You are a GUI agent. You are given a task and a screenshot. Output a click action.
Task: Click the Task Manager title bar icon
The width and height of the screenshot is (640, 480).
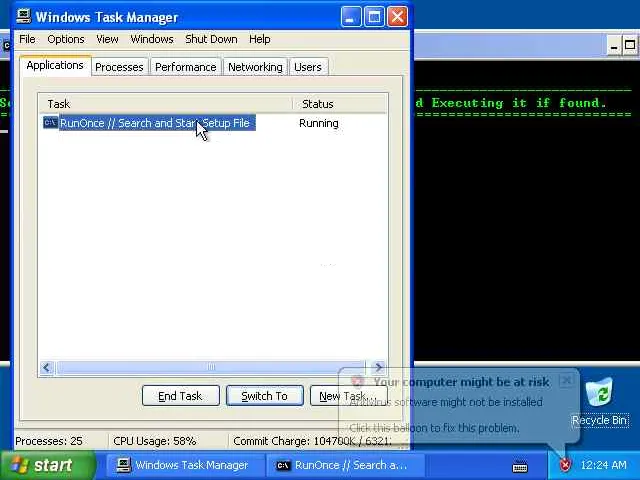(24, 16)
